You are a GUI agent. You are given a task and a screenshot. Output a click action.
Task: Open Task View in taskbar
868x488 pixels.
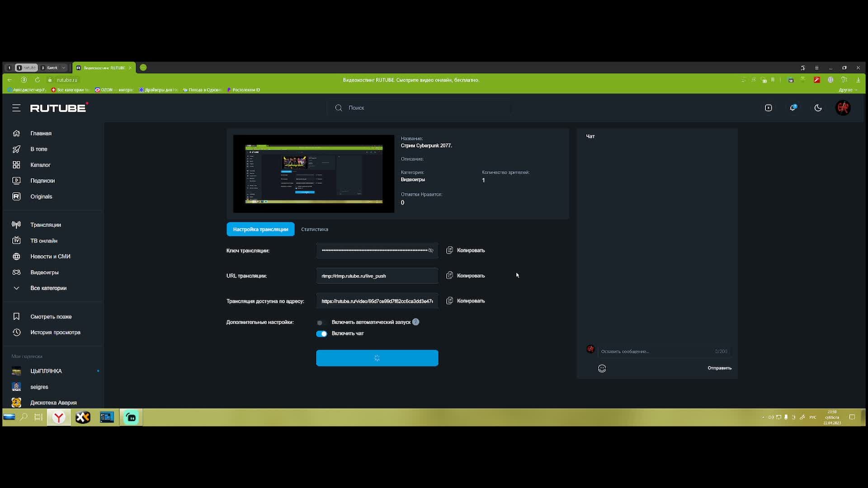(x=38, y=417)
